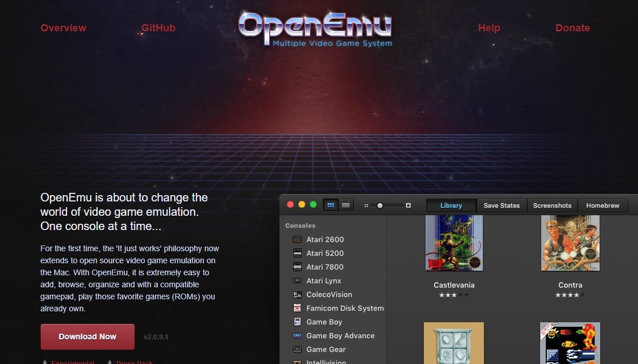Viewport: 638px width, 364px height.
Task: Click the Contra star rating
Action: coord(570,295)
